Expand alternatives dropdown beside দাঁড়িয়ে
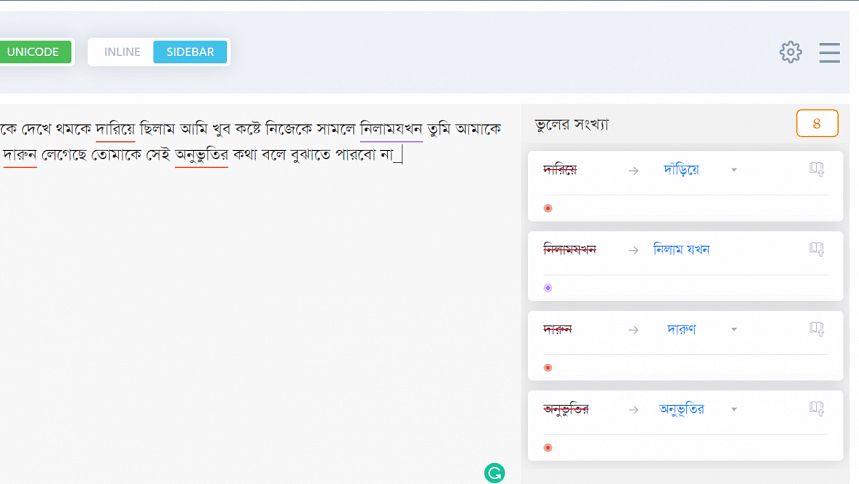Screen dimensions: 859x484 (734, 170)
